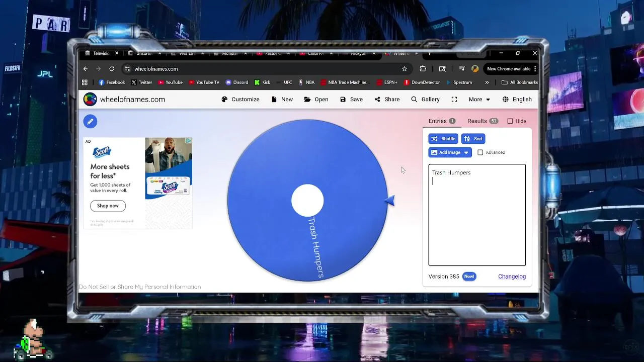644x362 pixels.
Task: Open the YouTube bookmark
Action: [x=171, y=82]
